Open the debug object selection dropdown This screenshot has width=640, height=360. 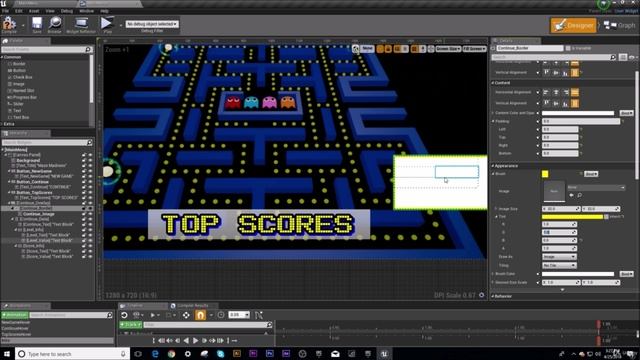[x=152, y=24]
